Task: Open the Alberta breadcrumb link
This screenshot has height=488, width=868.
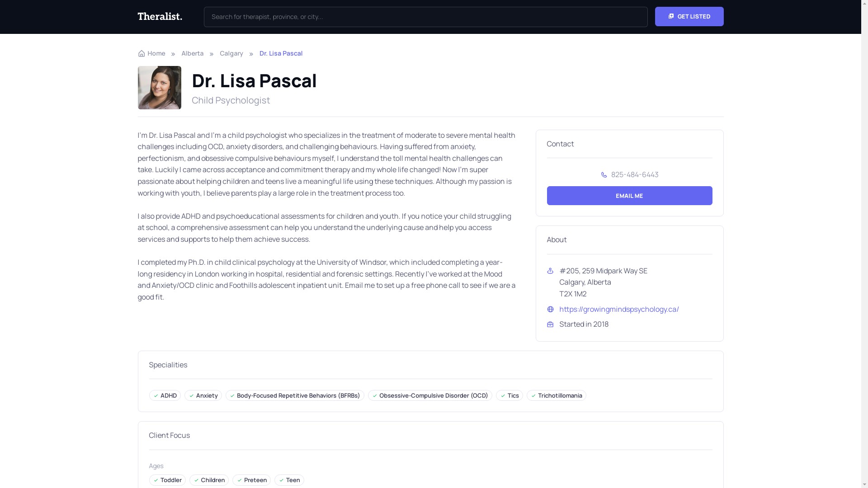Action: coord(192,53)
